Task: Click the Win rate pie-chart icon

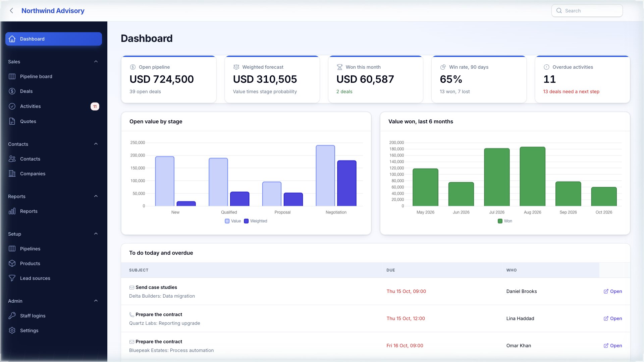Action: [x=443, y=67]
